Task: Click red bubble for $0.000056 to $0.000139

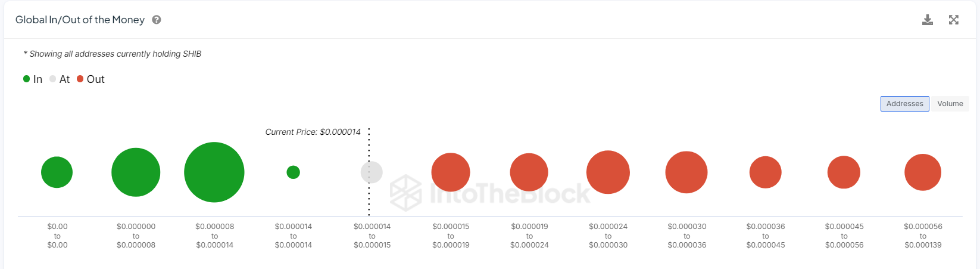Action: (923, 172)
